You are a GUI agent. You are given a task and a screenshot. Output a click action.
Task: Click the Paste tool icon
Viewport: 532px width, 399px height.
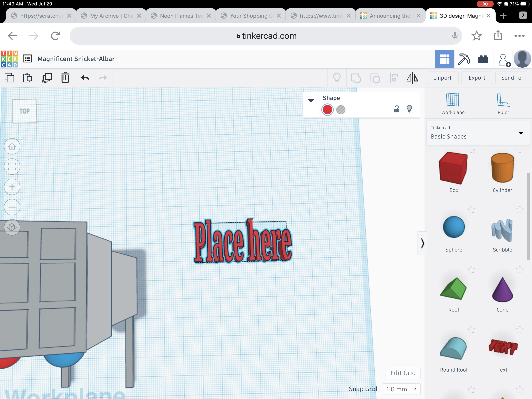pyautogui.click(x=28, y=78)
